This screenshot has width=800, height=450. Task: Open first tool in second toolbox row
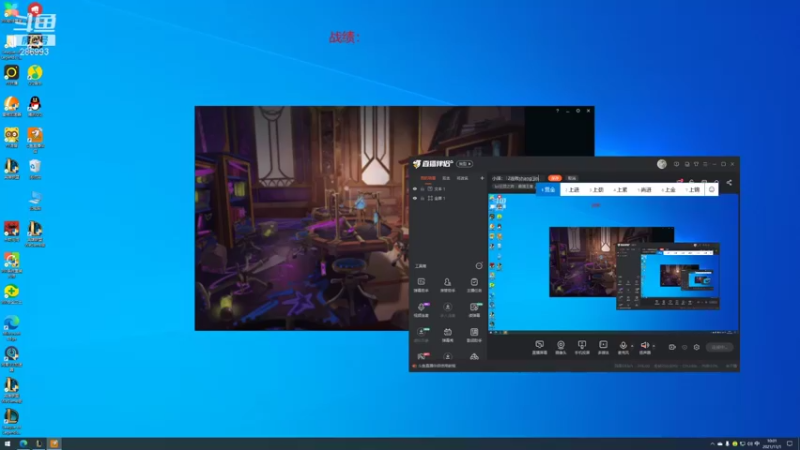tap(421, 310)
